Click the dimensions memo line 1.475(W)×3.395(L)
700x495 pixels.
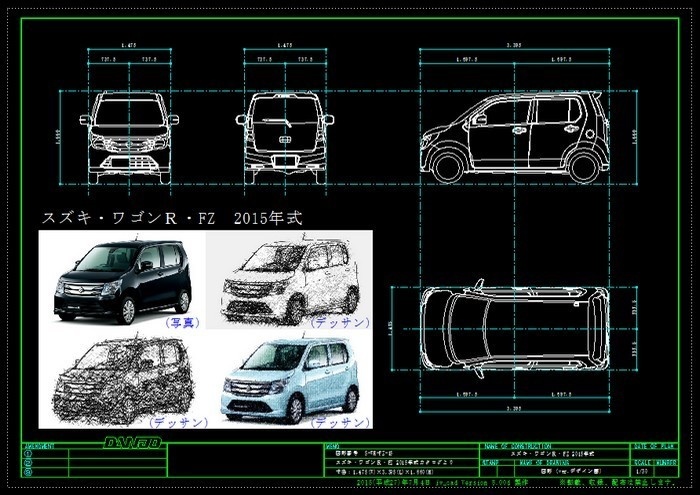[x=384, y=471]
